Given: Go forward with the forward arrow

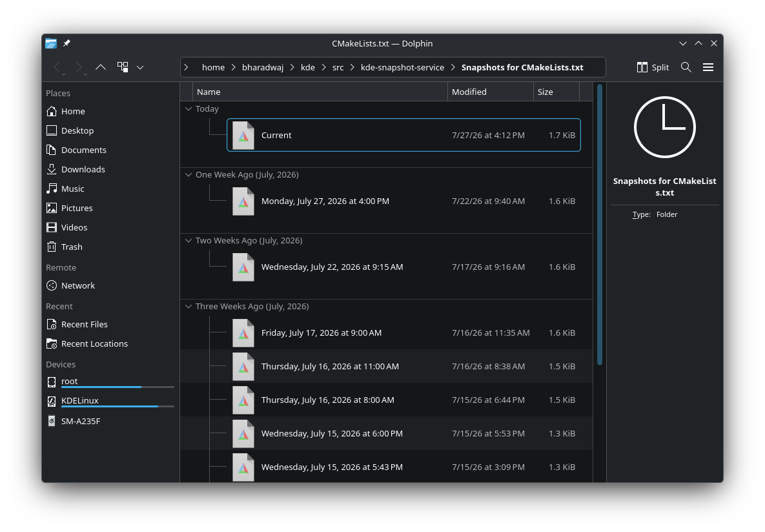Looking at the screenshot, I should (79, 67).
